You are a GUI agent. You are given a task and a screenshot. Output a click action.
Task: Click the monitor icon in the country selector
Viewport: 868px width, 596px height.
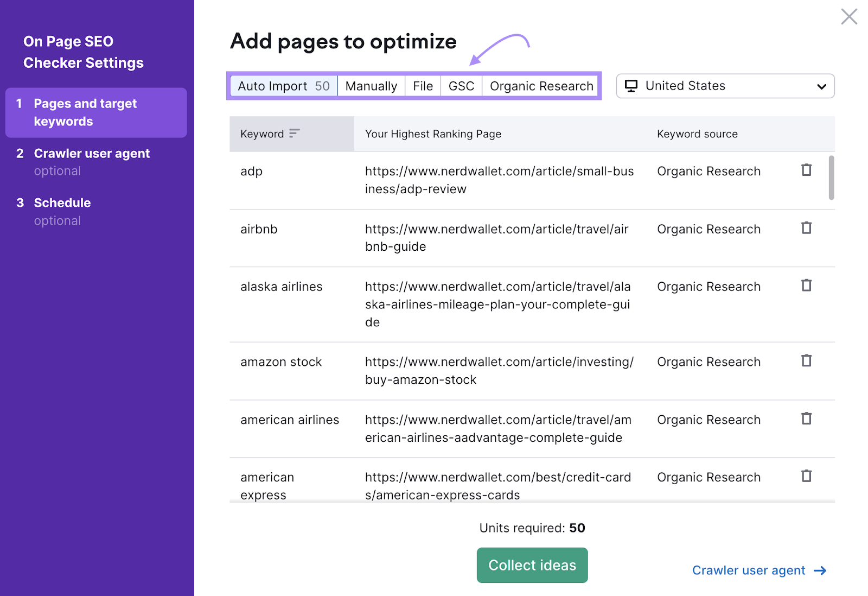[x=631, y=85]
